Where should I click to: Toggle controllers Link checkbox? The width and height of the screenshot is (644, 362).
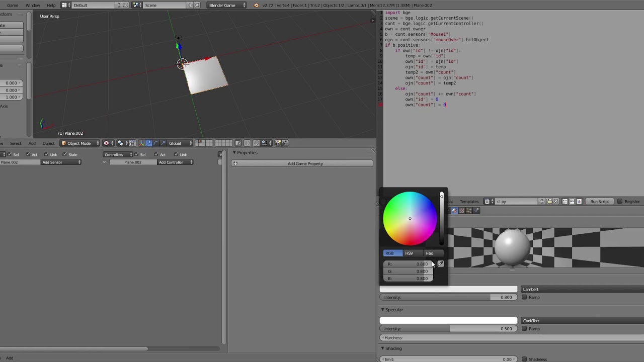176,154
